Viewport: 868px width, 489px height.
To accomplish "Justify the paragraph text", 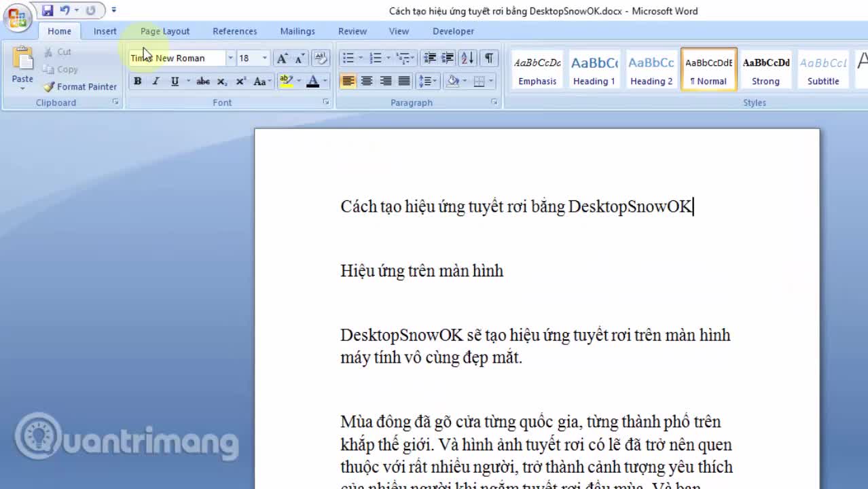I will tap(404, 81).
